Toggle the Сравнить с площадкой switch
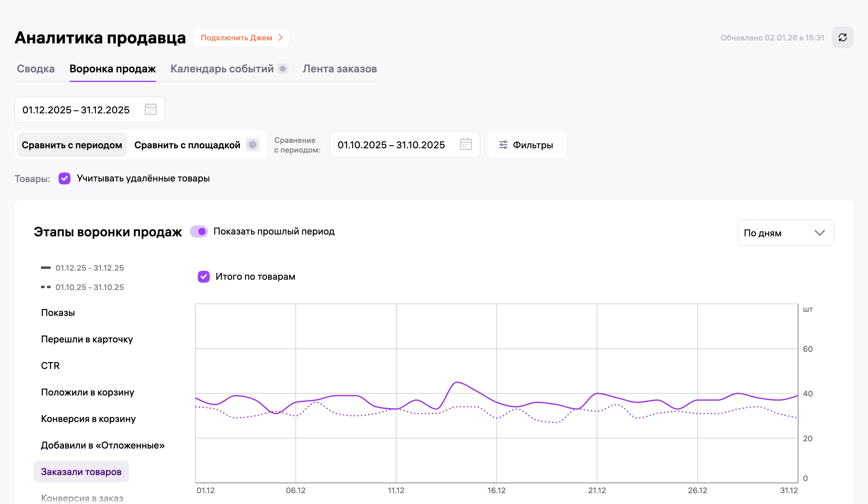This screenshot has height=504, width=868. coord(253,145)
